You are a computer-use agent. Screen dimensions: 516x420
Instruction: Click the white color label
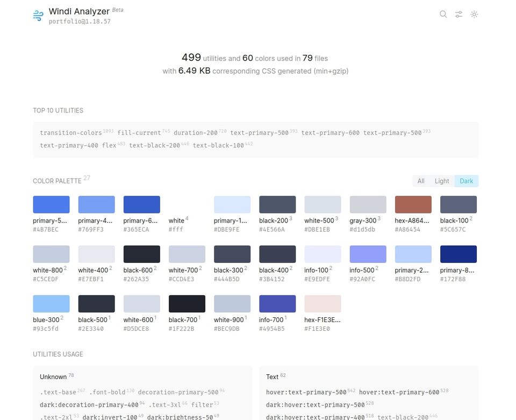(x=176, y=220)
